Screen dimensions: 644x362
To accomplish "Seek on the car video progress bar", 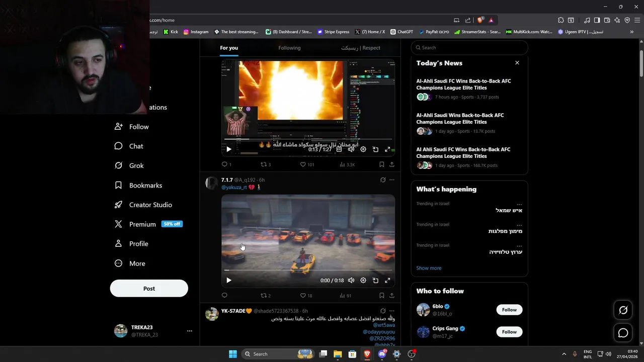I will click(308, 270).
